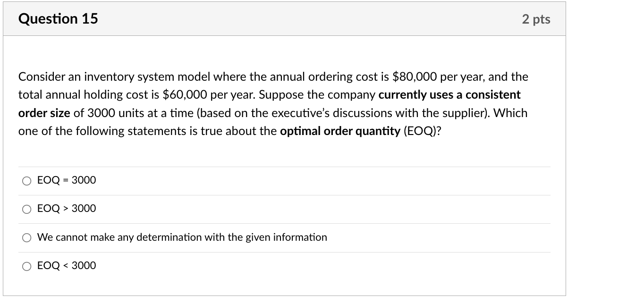The height and width of the screenshot is (304, 644).
Task: Click the question title bar area
Action: [x=283, y=19]
